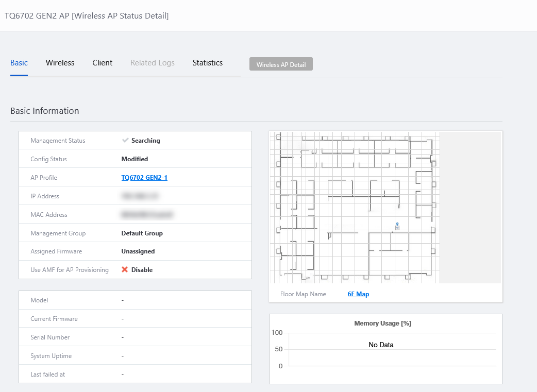537x392 pixels.
Task: Click the AP marker icon on floor map
Action: [x=397, y=226]
